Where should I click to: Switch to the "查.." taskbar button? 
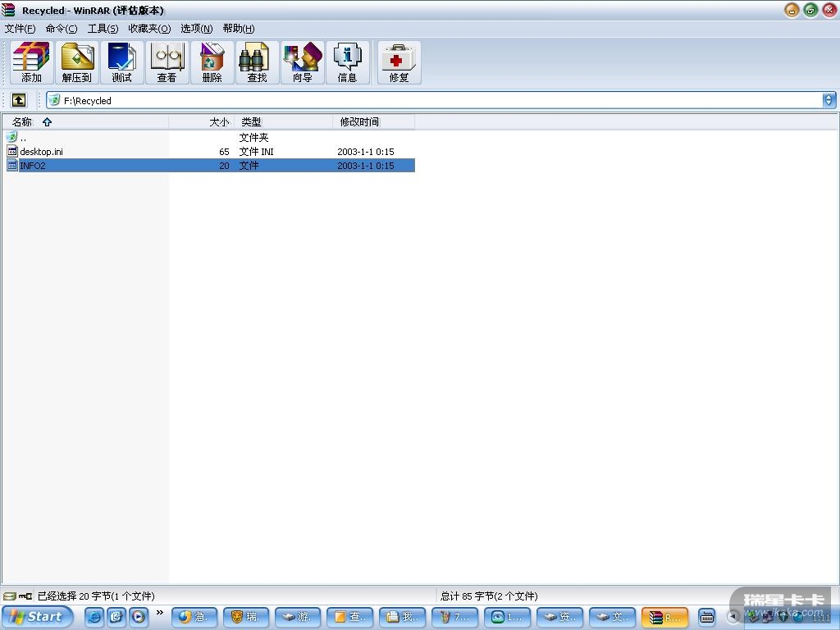coord(349,617)
